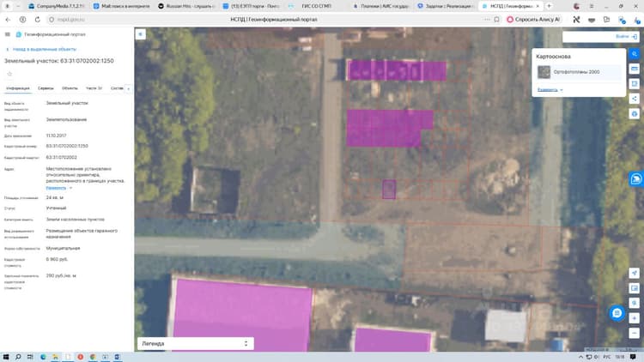Collapse the side panel with arrow button
The width and height of the screenshot is (644, 362).
pos(141,34)
